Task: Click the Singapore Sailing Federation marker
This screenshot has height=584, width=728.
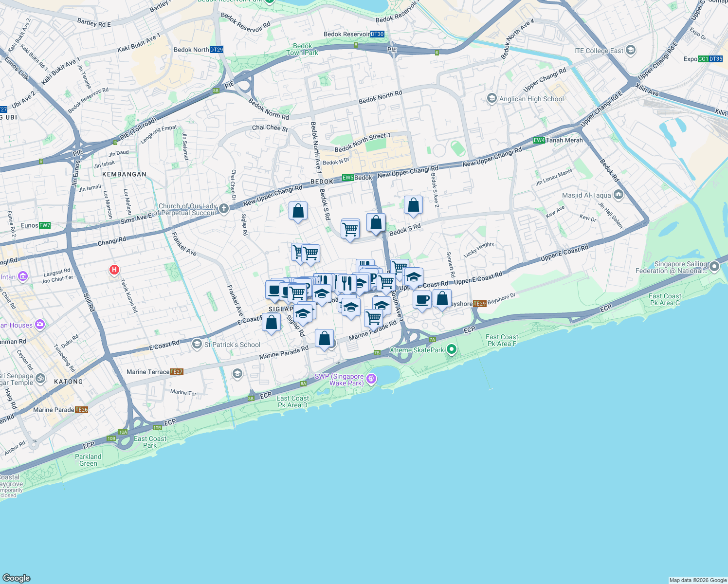Action: pos(713,267)
